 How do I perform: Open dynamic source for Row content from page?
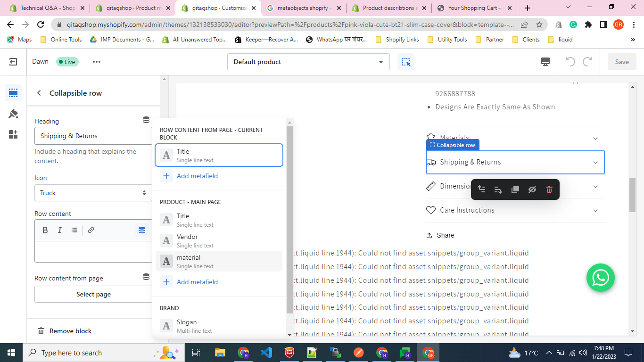(x=146, y=277)
